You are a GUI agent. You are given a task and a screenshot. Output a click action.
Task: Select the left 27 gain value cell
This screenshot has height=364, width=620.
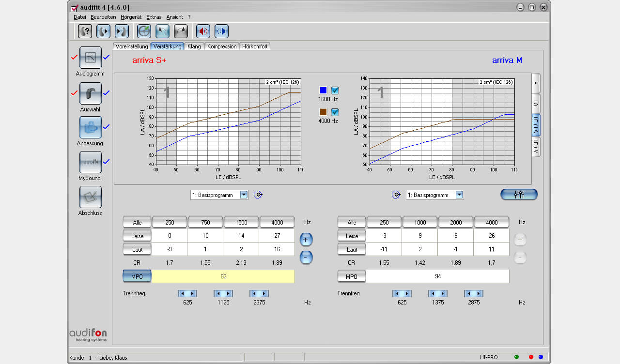click(277, 236)
